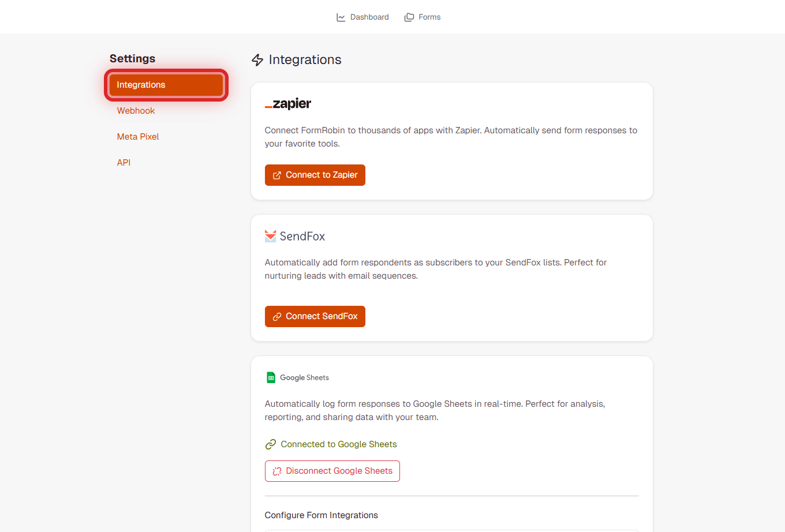
Task: Click the Zapier logo
Action: click(x=287, y=104)
